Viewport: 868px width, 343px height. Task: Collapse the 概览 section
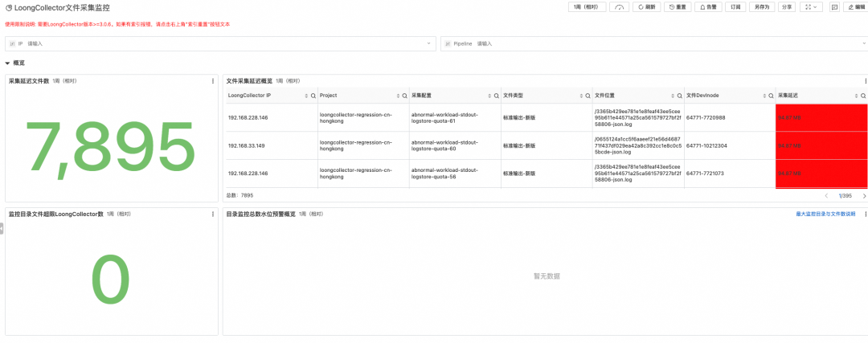pos(8,63)
